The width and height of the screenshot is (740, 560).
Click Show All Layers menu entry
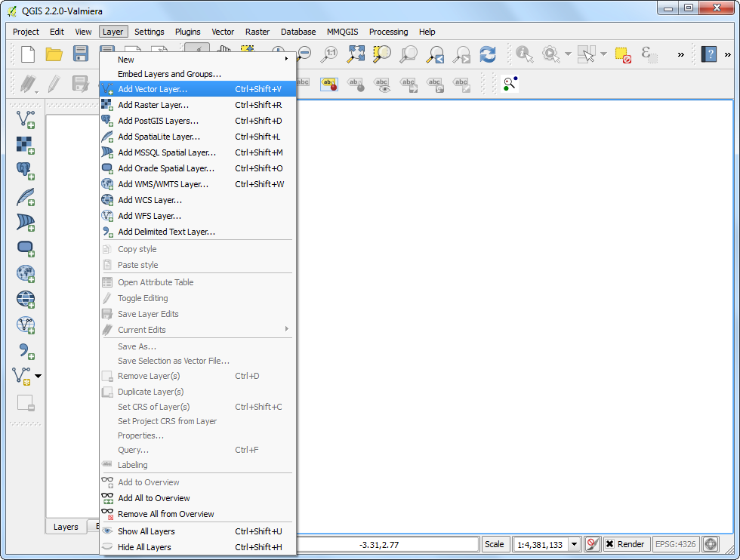tap(198, 531)
